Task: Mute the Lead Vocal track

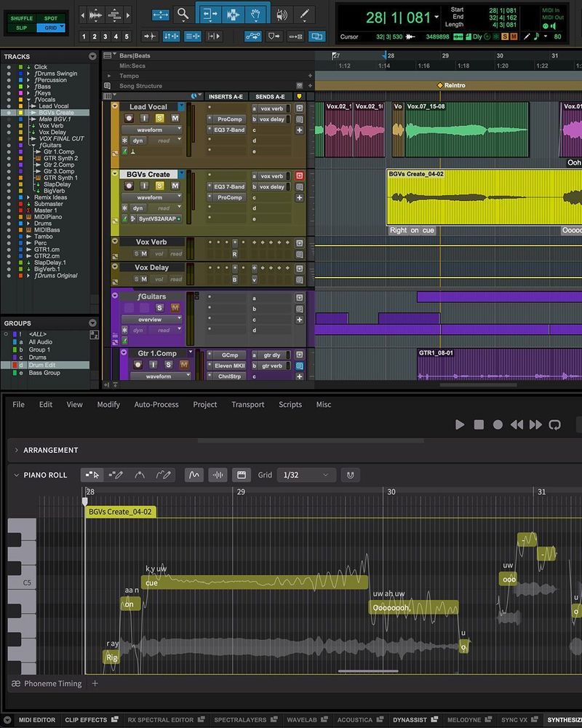Action: tap(175, 119)
